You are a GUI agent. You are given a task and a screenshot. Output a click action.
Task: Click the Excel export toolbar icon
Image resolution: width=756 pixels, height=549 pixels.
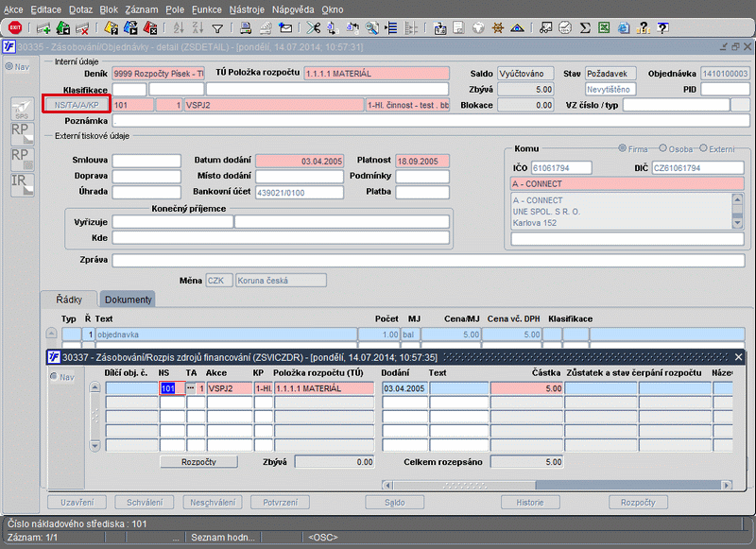coord(604,28)
